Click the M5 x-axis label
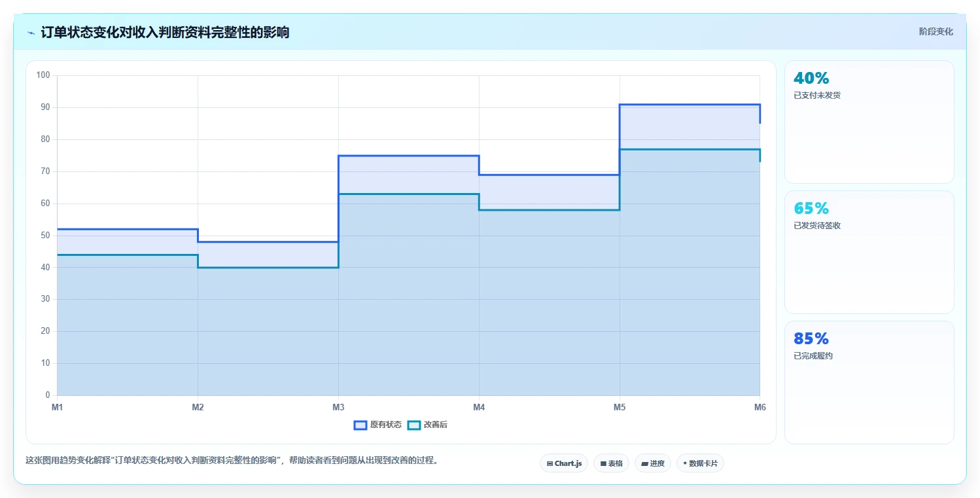This screenshot has width=980, height=498. pos(620,407)
